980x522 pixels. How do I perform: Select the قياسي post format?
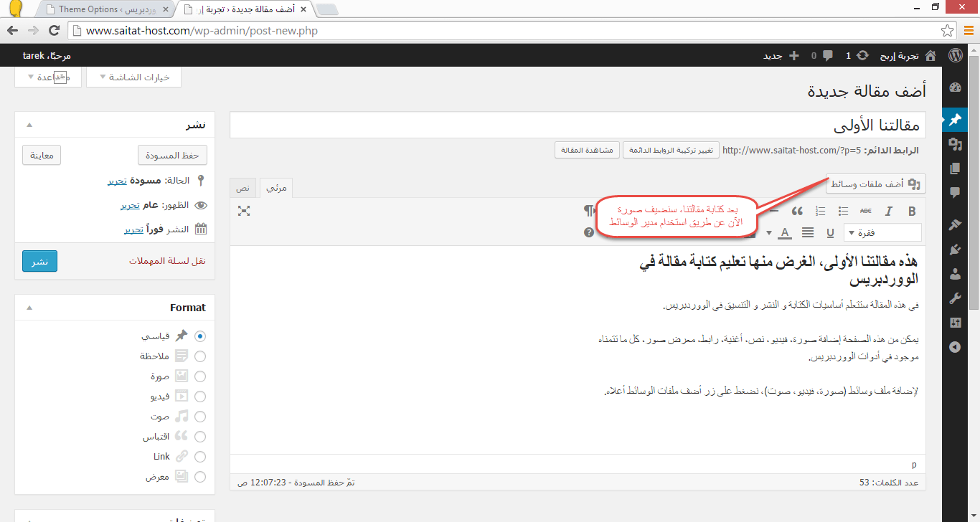(x=200, y=336)
